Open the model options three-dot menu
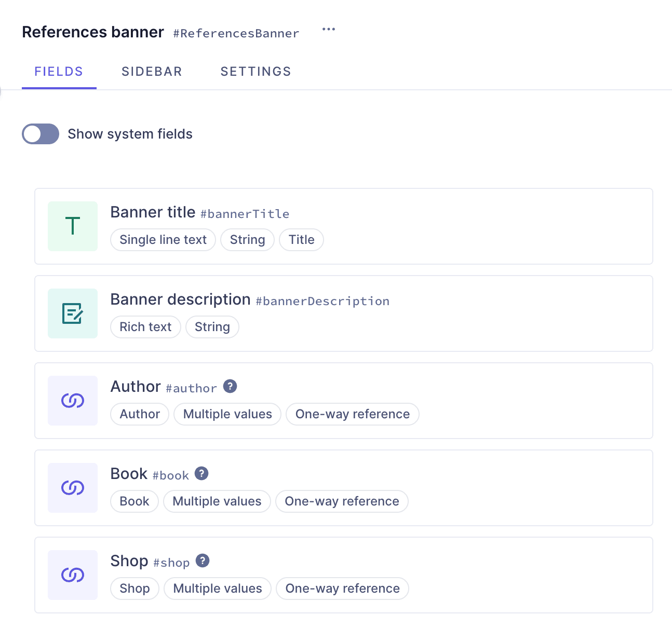Screen dimensions: 672x629 [x=329, y=30]
